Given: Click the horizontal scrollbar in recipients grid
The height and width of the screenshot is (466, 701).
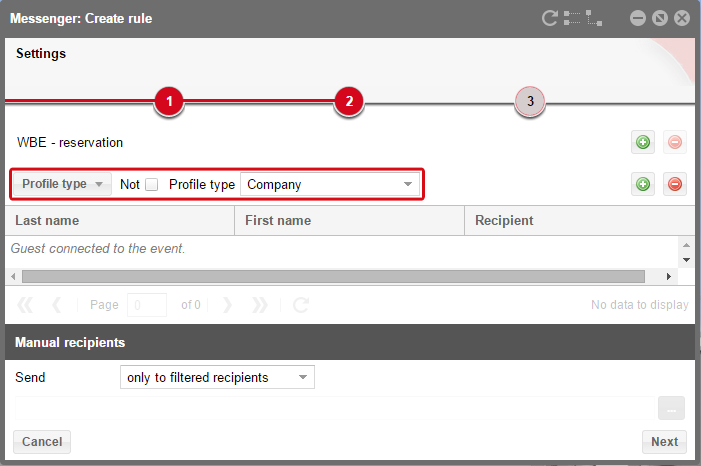Looking at the screenshot, I should 333,276.
